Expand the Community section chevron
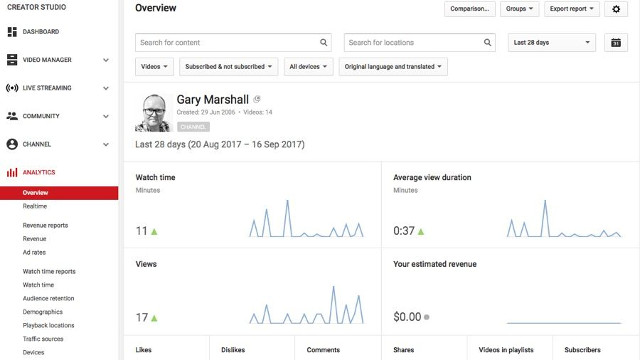640x360 pixels. point(106,116)
